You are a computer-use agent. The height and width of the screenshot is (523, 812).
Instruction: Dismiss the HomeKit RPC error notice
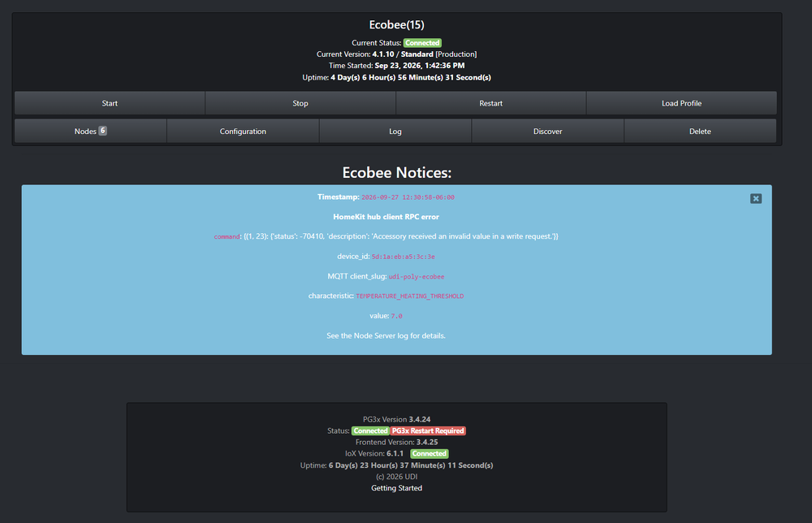(755, 198)
